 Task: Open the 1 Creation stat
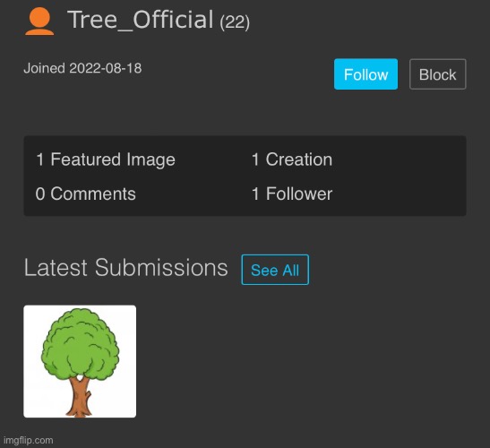pyautogui.click(x=292, y=159)
